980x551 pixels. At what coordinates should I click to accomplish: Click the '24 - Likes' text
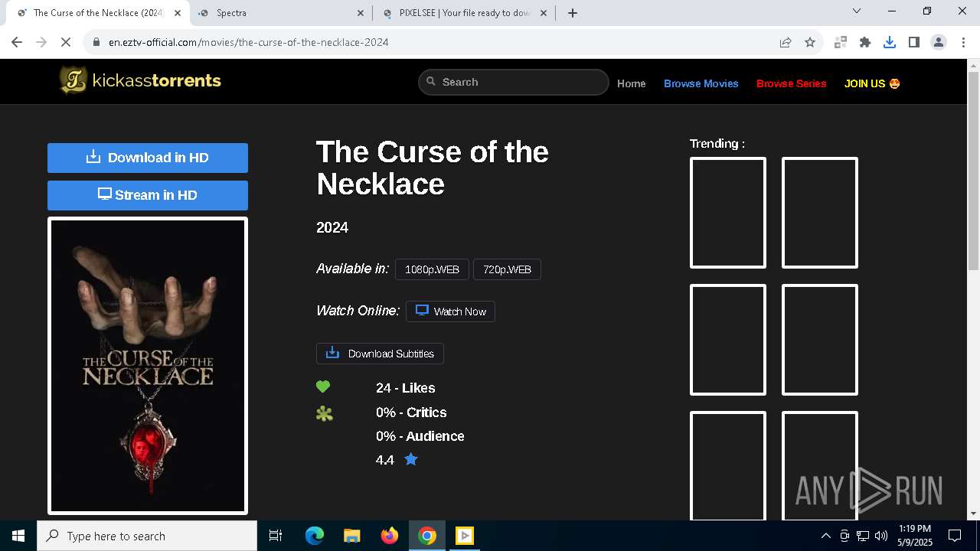click(x=406, y=388)
